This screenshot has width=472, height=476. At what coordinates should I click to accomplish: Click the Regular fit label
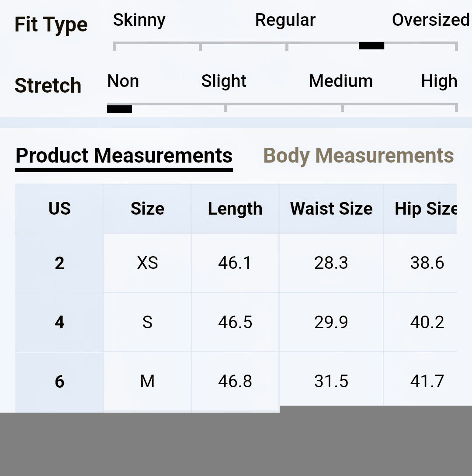coord(285,20)
